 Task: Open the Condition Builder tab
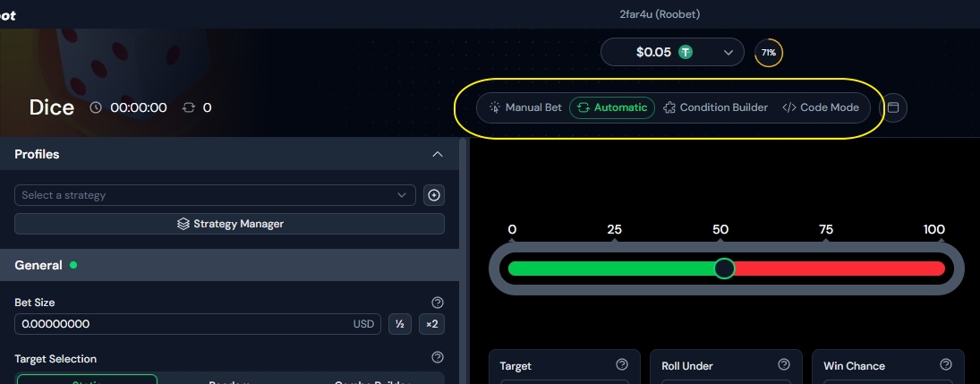coord(716,107)
